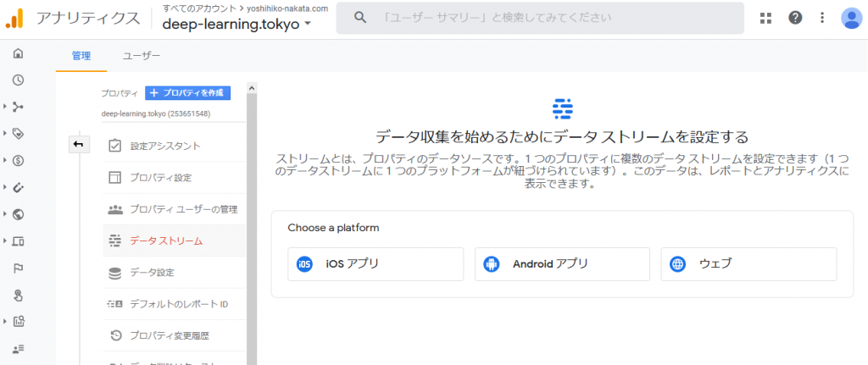Open the Home icon in left sidebar
This screenshot has width=868, height=365.
click(19, 53)
